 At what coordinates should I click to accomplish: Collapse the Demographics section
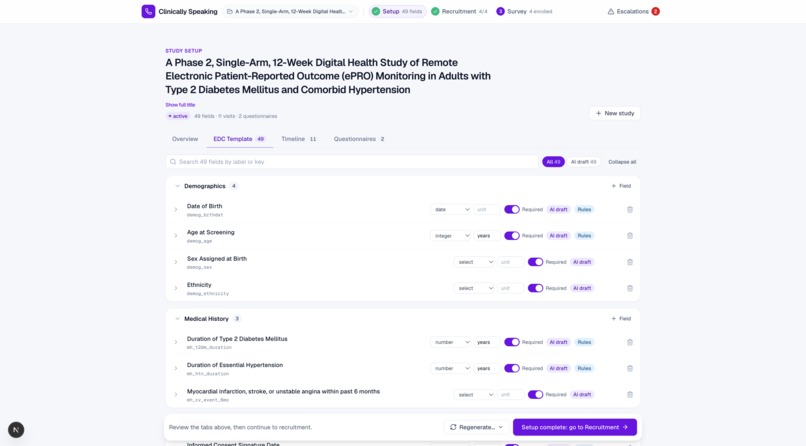(177, 186)
